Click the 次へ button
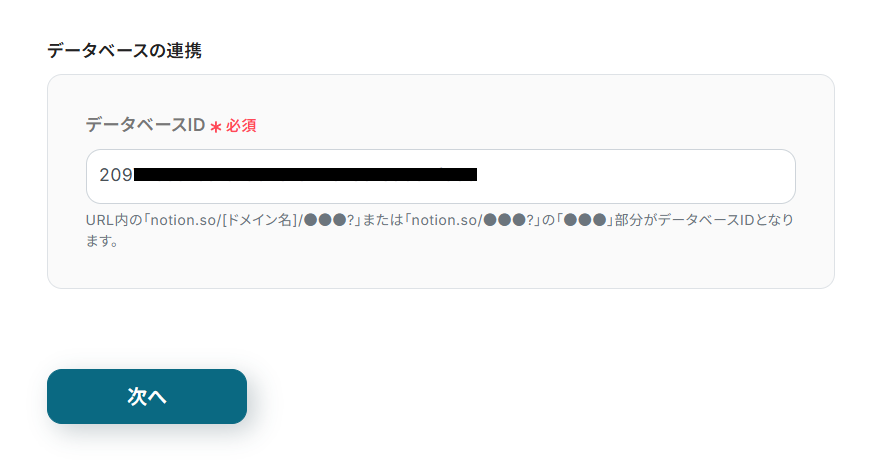The height and width of the screenshot is (474, 882). click(x=147, y=396)
